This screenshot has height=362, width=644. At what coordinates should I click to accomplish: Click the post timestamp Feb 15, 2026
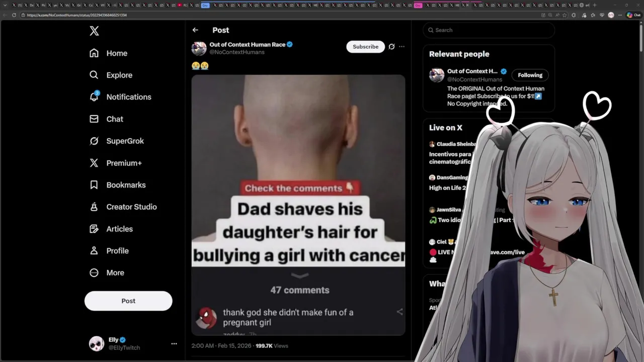[221, 346]
